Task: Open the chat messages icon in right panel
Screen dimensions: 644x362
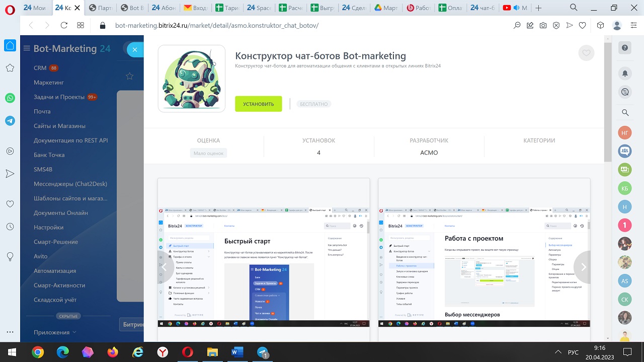Action: 625,92
